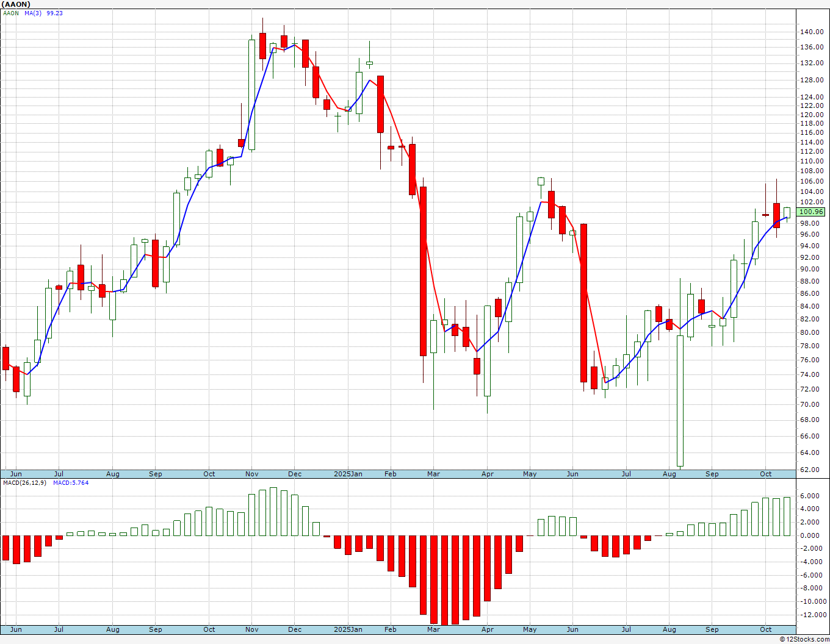This screenshot has width=830, height=644.
Task: Select Nov on the MACD panel date axis
Action: click(251, 629)
